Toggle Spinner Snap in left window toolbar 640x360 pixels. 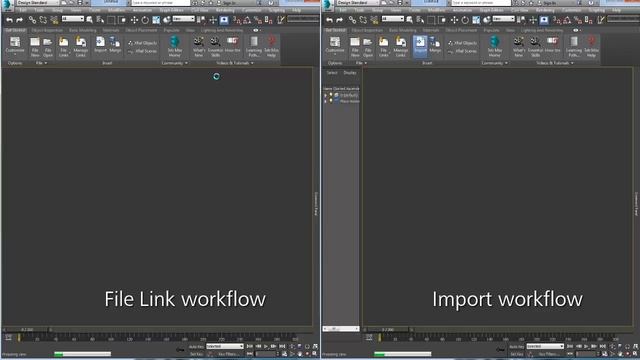tap(269, 20)
